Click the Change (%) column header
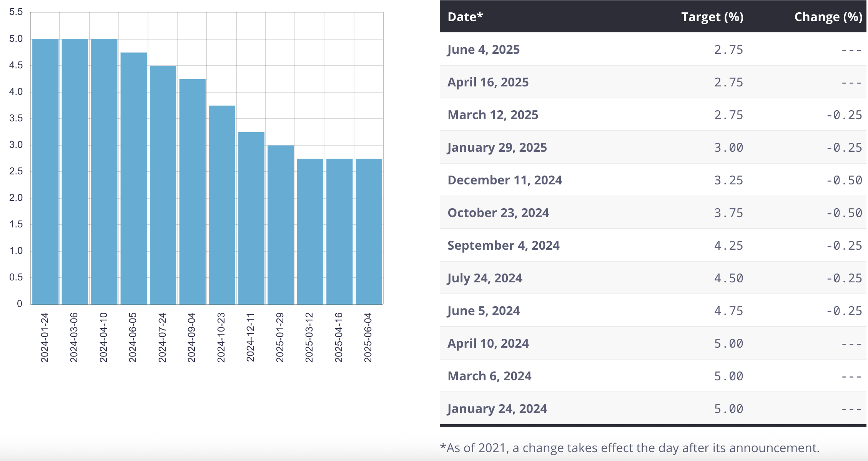868x461 pixels. [828, 17]
